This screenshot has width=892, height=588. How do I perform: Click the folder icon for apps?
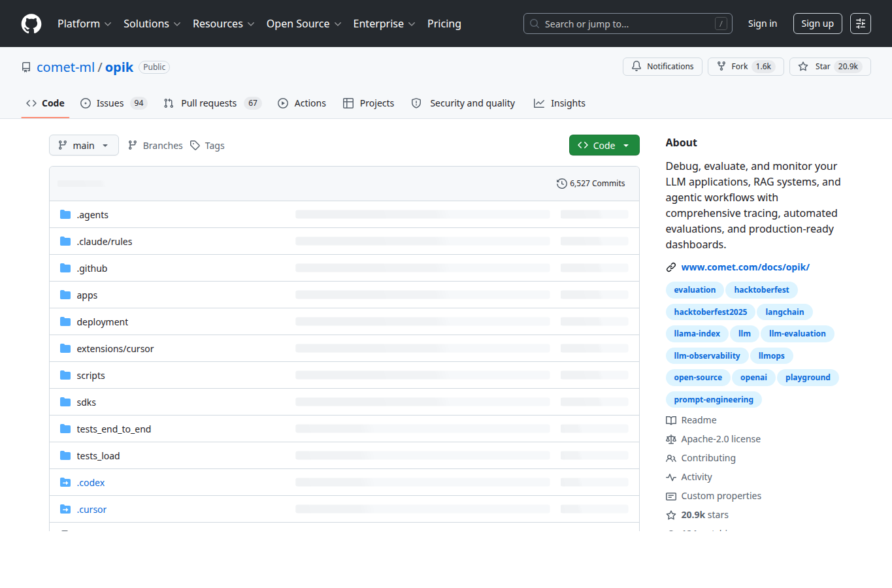click(65, 295)
